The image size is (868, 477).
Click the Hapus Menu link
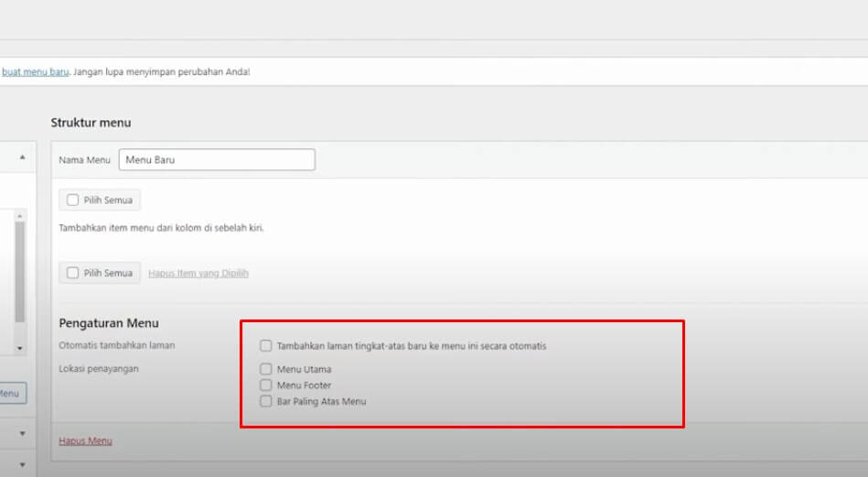[85, 441]
